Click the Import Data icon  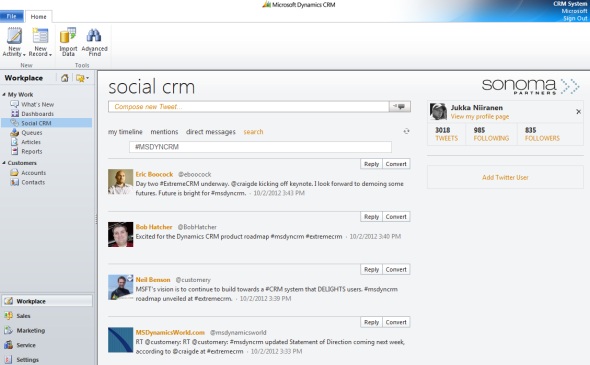(68, 35)
